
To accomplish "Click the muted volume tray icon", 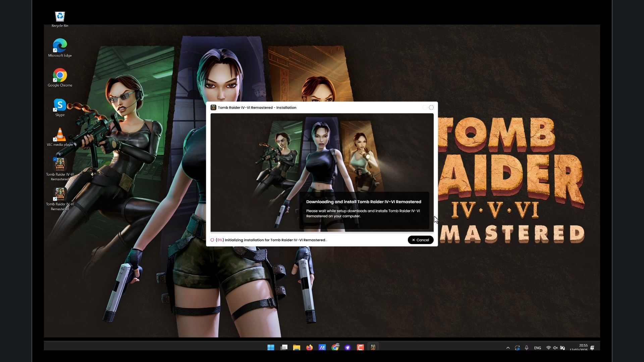I will [x=555, y=348].
